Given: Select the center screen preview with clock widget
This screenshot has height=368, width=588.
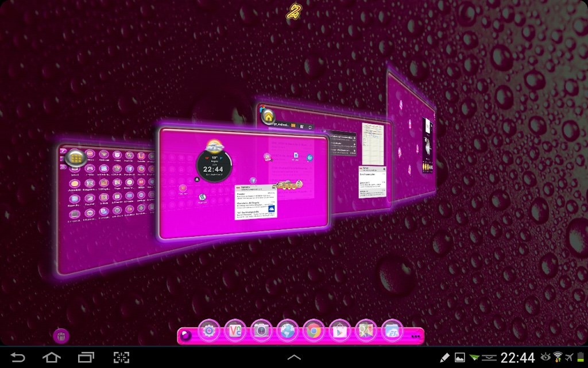Looking at the screenshot, I should click(243, 183).
